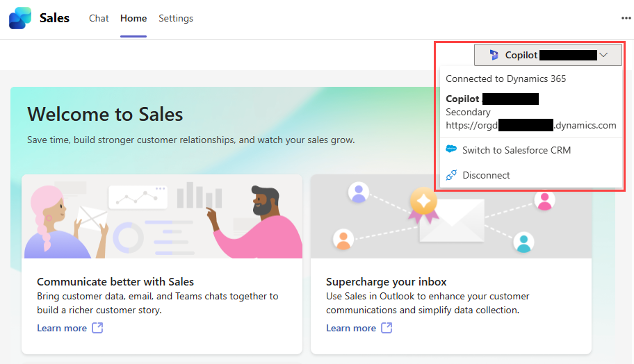The width and height of the screenshot is (634, 364).
Task: Open the Chat tab
Action: tap(99, 18)
